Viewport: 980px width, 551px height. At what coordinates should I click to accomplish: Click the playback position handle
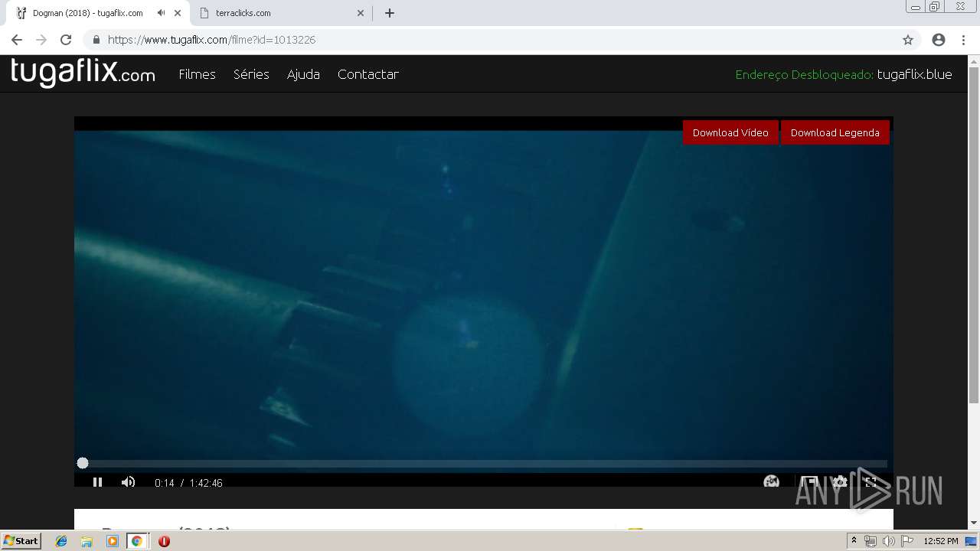point(83,463)
